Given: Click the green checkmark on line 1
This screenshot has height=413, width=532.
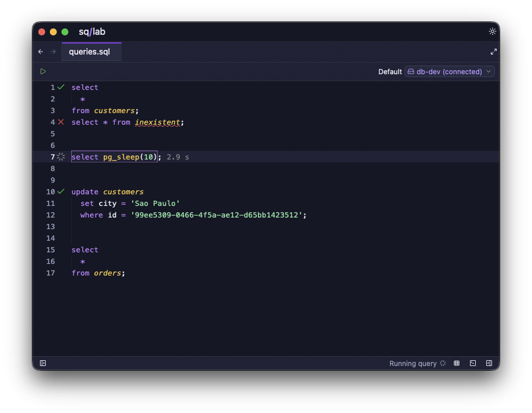Looking at the screenshot, I should (x=61, y=87).
